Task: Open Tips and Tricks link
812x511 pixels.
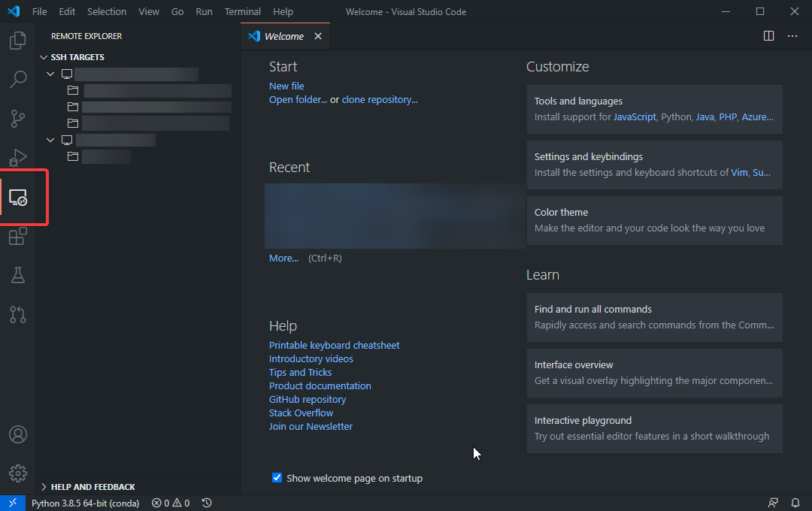Action: tap(300, 372)
